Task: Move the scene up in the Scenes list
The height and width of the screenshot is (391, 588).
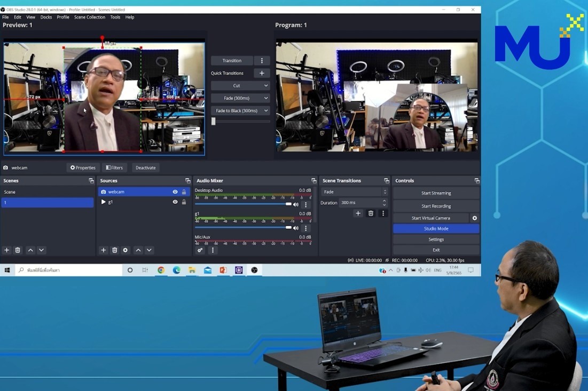Action: (30, 250)
